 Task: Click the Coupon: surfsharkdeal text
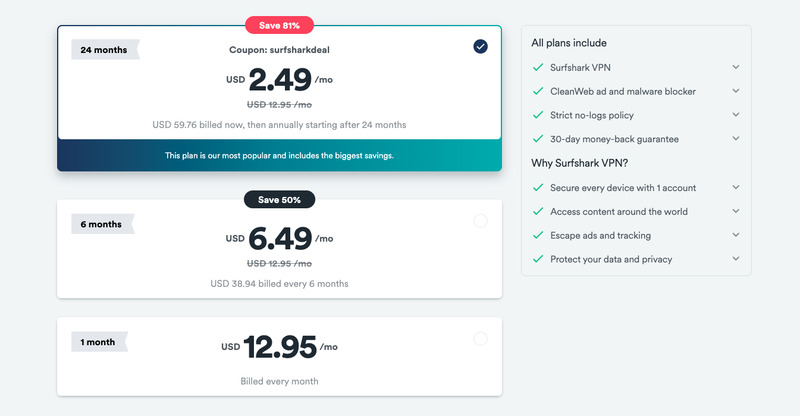tap(279, 50)
